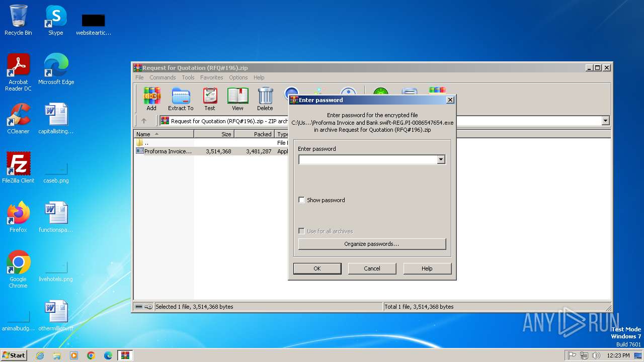Go up one folder level in WinRAR

144,121
